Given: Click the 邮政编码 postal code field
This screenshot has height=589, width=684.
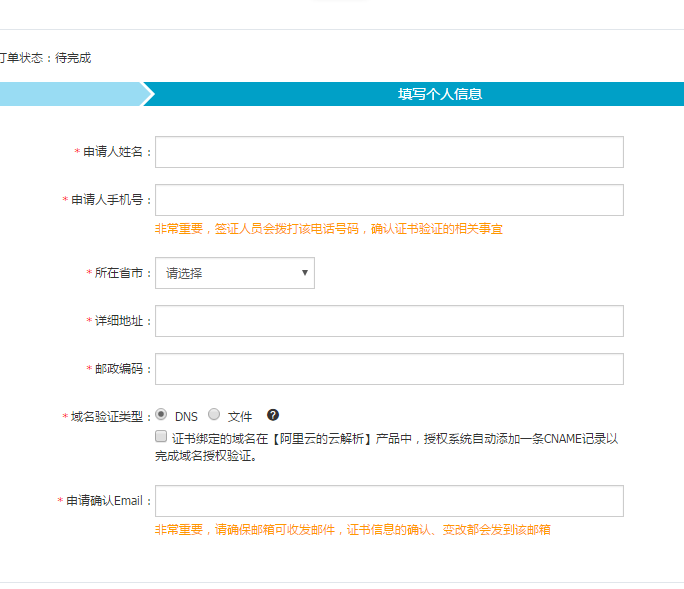Looking at the screenshot, I should point(389,369).
